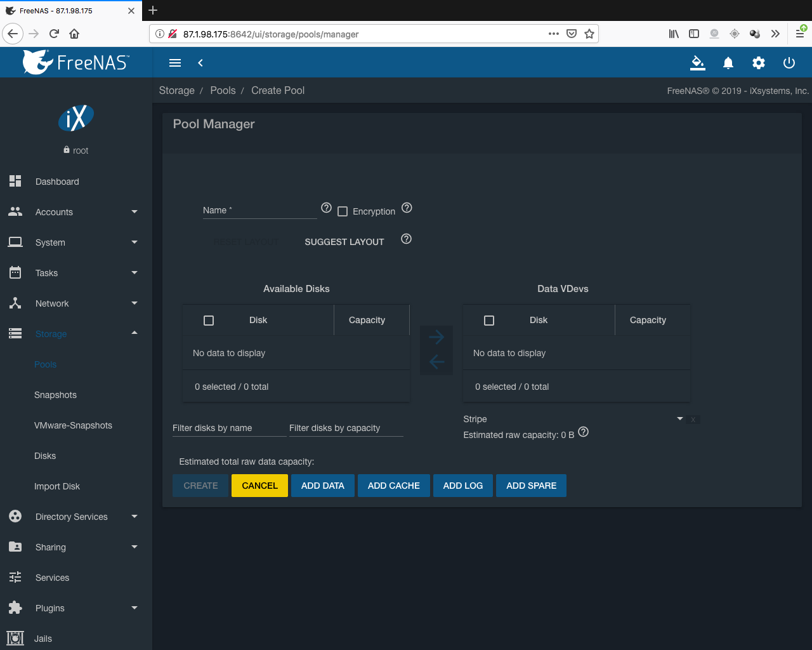The image size is (812, 650).
Task: Open the settings gear in top bar
Action: click(758, 63)
